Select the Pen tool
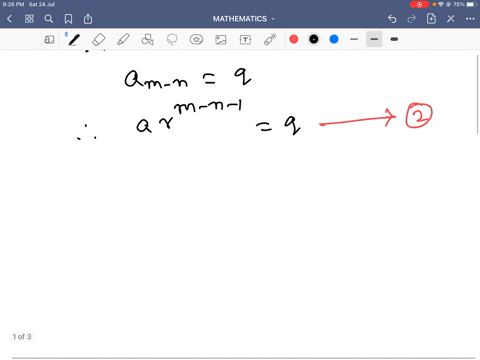Screen dimensions: 480x360 tap(74, 40)
